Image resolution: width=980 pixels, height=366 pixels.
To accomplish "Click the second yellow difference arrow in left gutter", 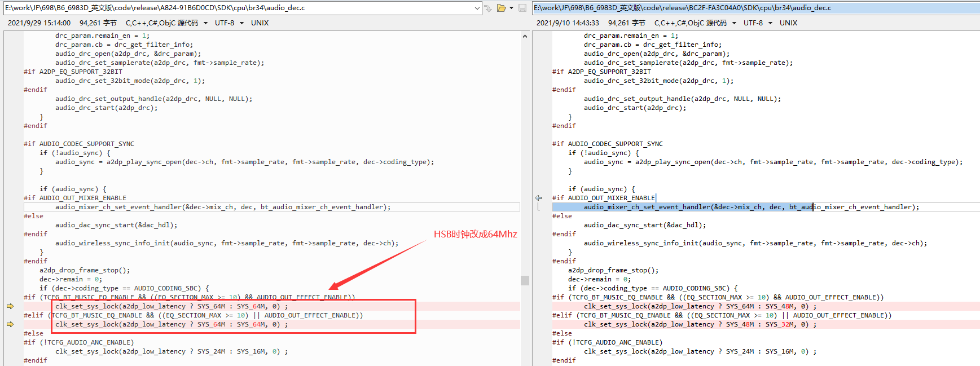I will pyautogui.click(x=10, y=324).
